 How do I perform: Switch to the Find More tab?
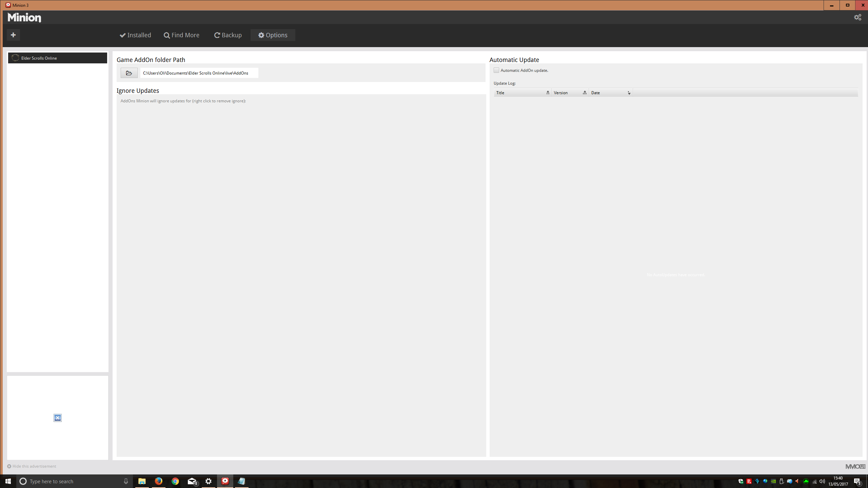click(182, 35)
